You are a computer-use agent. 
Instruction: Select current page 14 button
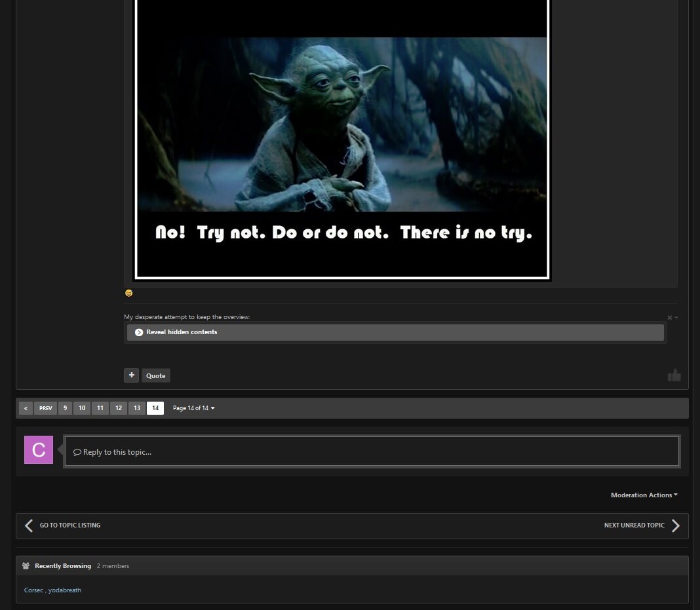coord(155,408)
